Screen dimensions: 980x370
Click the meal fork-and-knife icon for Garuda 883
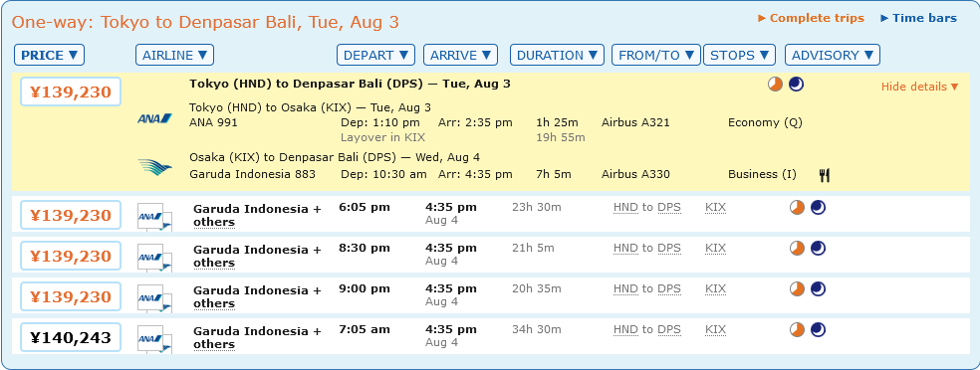tap(825, 175)
